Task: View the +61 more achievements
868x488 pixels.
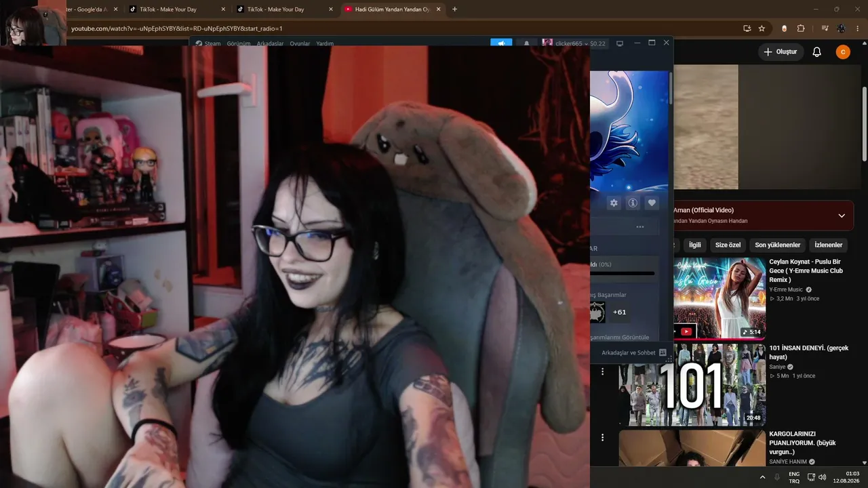Action: pos(619,312)
